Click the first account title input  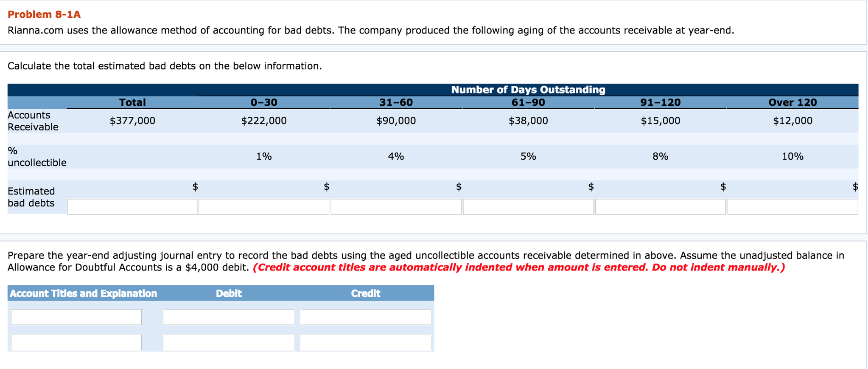pos(76,317)
